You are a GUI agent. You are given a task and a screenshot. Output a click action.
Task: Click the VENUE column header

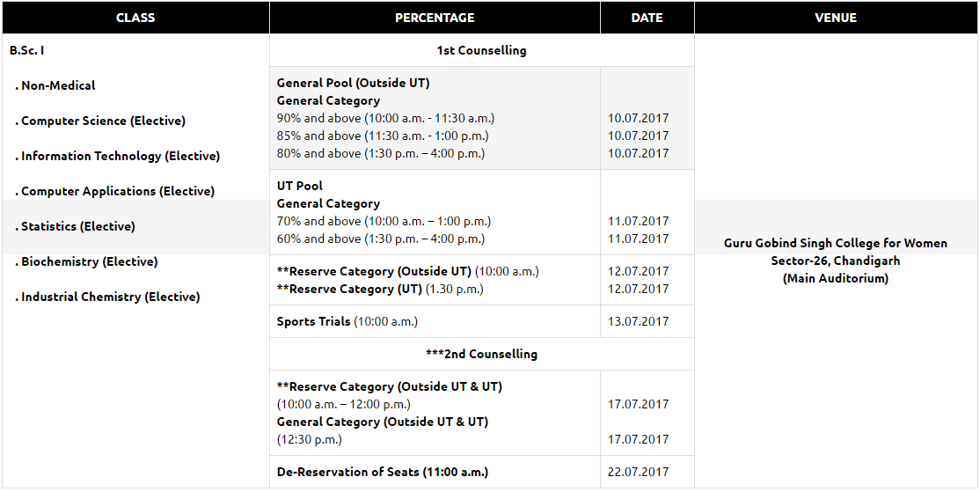[x=836, y=18]
